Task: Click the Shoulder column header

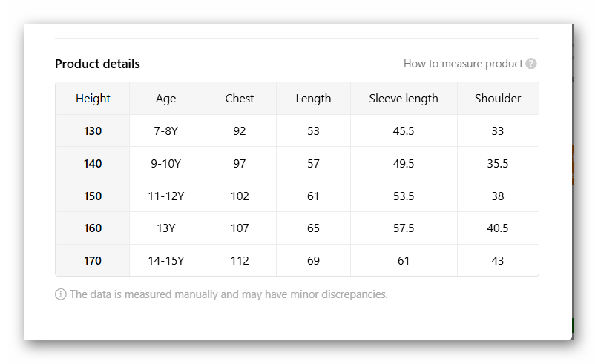Action: pos(498,99)
